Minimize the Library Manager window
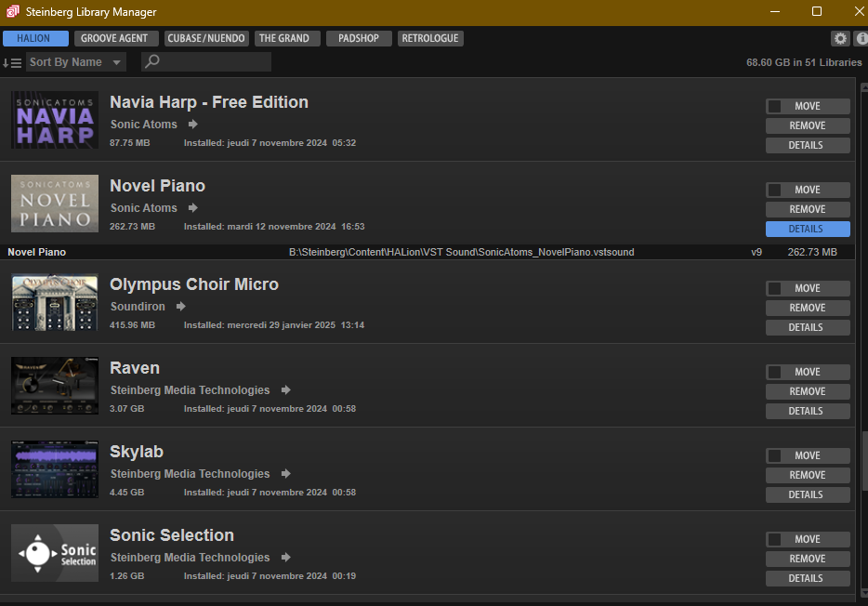Screen dimensions: 868x606 (x=775, y=12)
